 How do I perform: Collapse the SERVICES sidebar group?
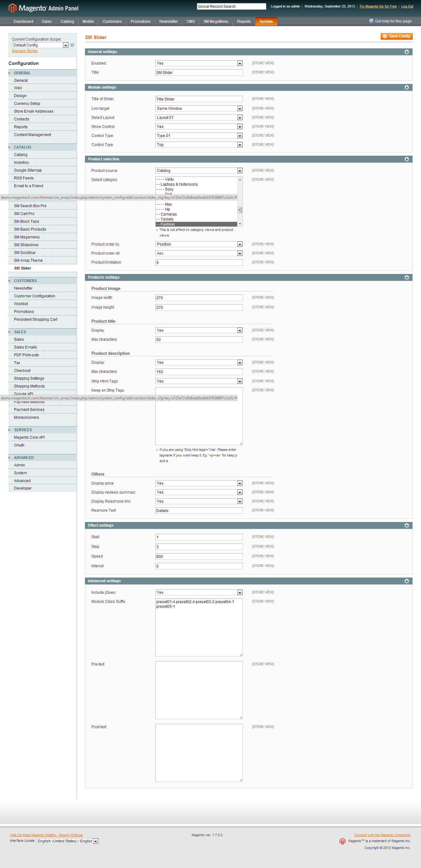[x=42, y=430]
